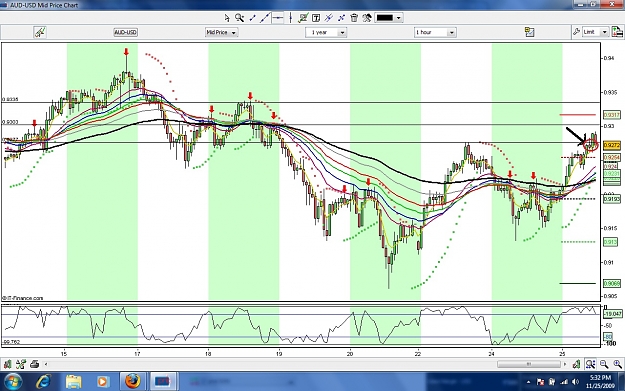Click the 0.9069 price level label
The height and width of the screenshot is (391, 625).
coord(612,283)
